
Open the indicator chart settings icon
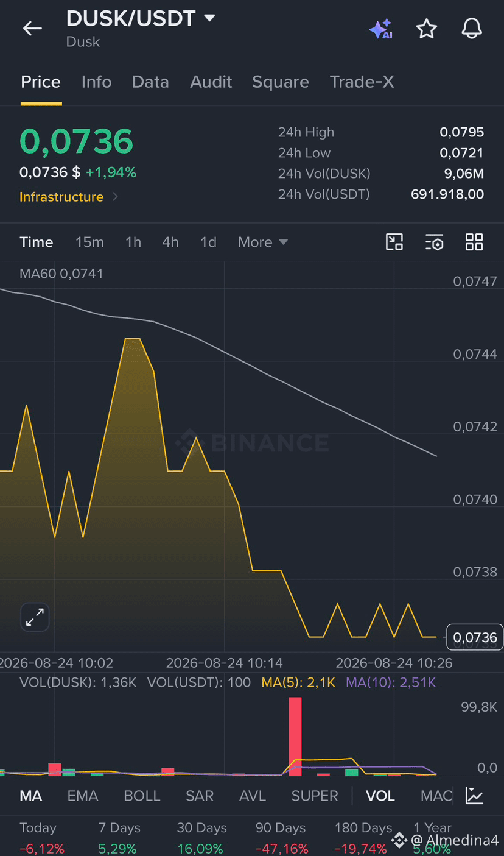474,795
